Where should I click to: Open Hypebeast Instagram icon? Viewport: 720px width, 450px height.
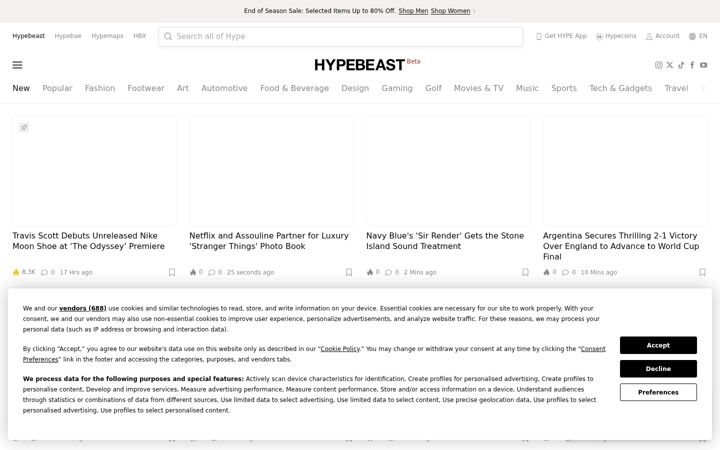[x=658, y=65]
